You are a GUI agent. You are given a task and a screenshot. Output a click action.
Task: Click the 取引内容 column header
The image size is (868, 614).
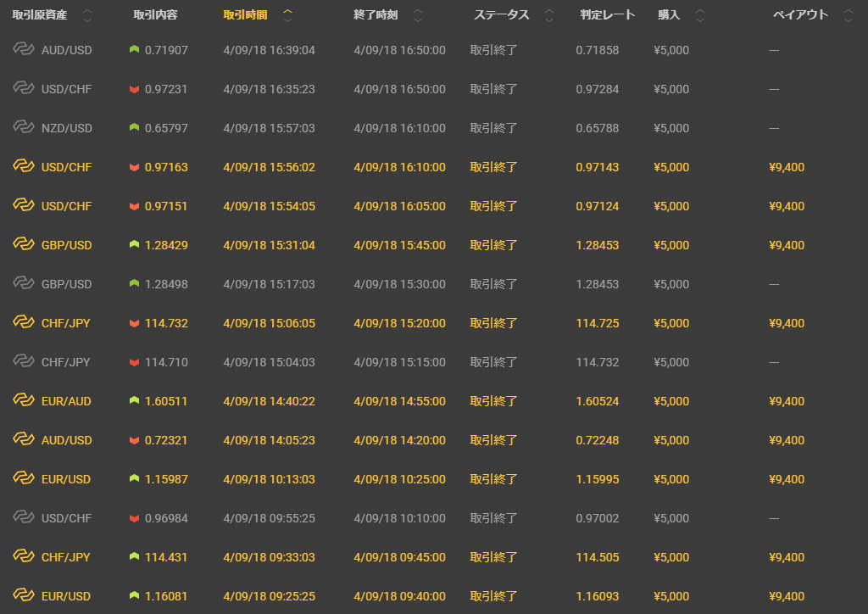(156, 15)
